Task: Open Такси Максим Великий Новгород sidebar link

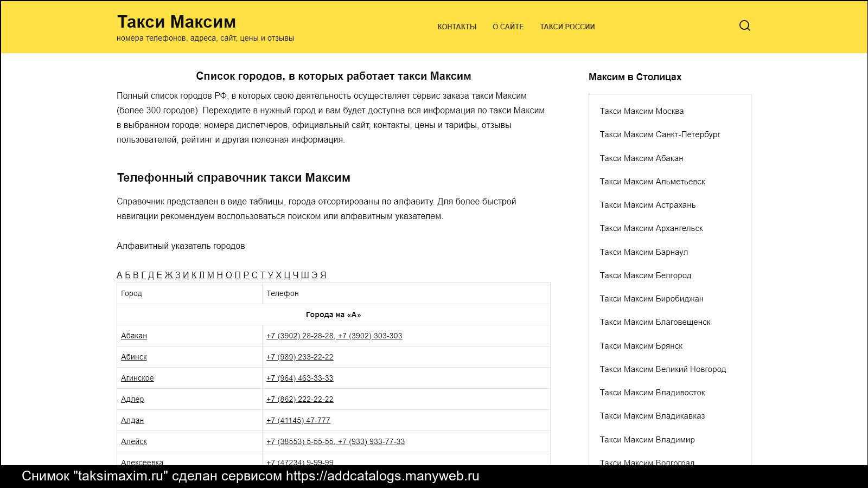Action: coord(663,369)
